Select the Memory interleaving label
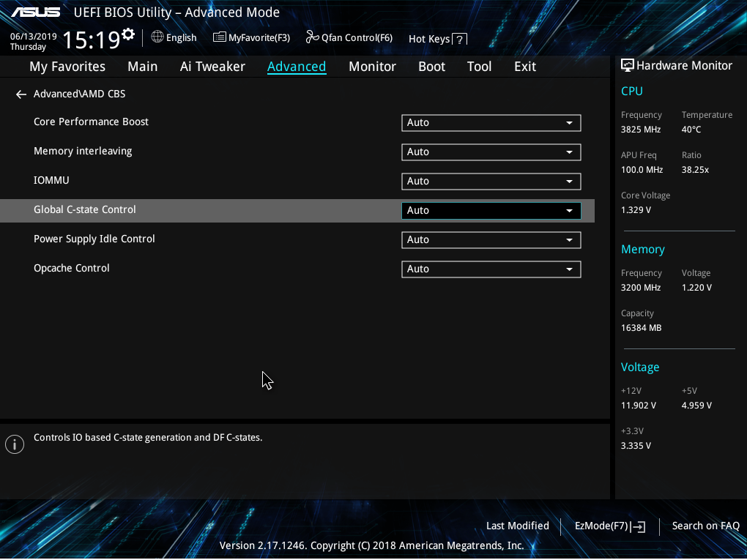Screen dimensions: 747x560 point(83,151)
